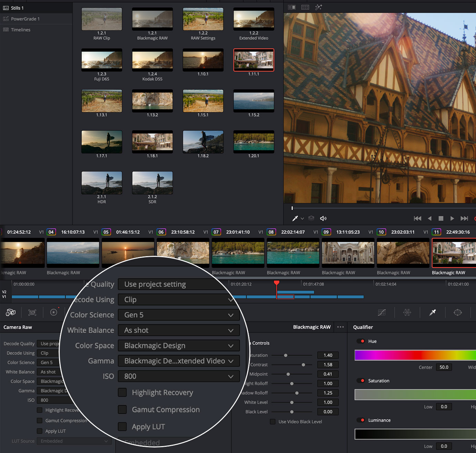Select the Color Match tool icon
This screenshot has height=453, width=476.
pos(32,312)
